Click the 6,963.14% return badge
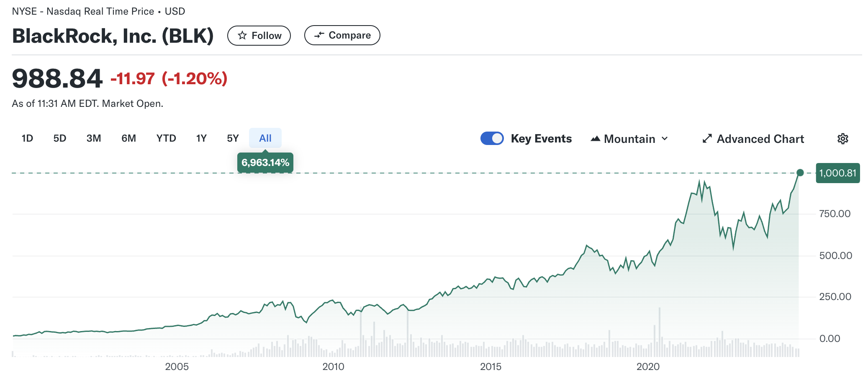868x383 pixels. coord(265,163)
